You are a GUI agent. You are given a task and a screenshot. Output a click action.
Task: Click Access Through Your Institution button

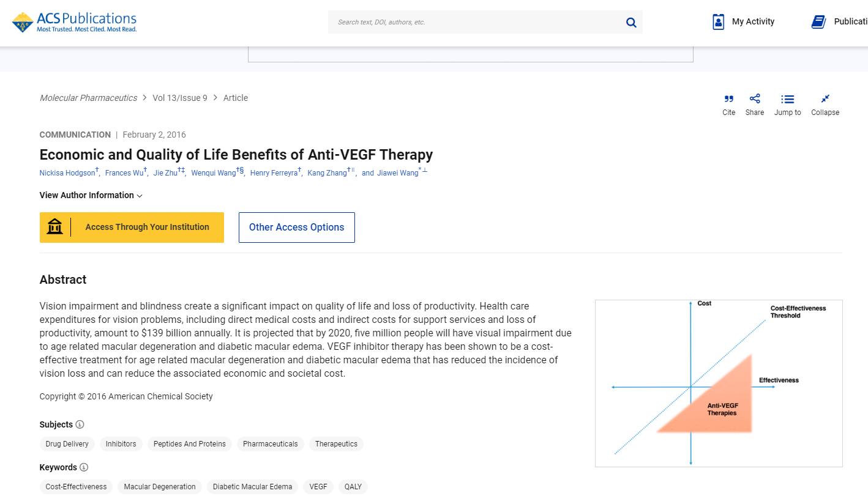click(132, 228)
